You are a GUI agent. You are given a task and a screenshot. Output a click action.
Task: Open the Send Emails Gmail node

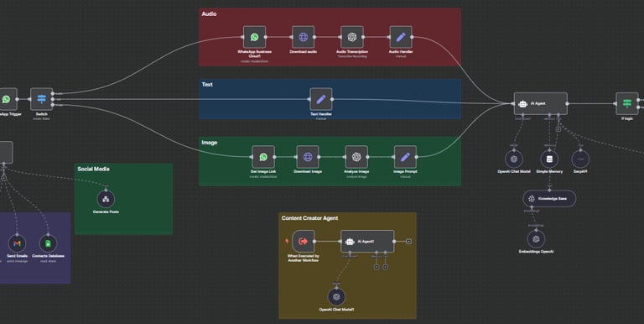click(x=17, y=243)
